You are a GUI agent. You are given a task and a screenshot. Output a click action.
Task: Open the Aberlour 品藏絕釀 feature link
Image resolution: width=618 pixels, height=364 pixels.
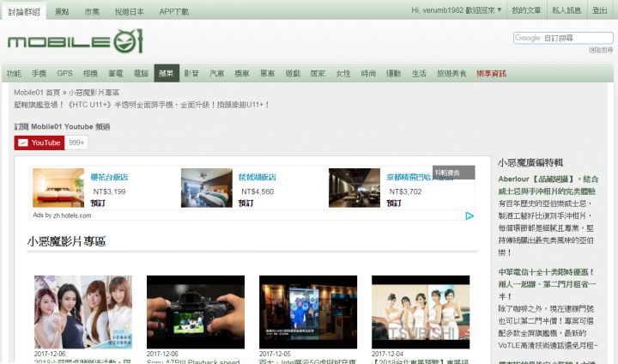pos(548,185)
